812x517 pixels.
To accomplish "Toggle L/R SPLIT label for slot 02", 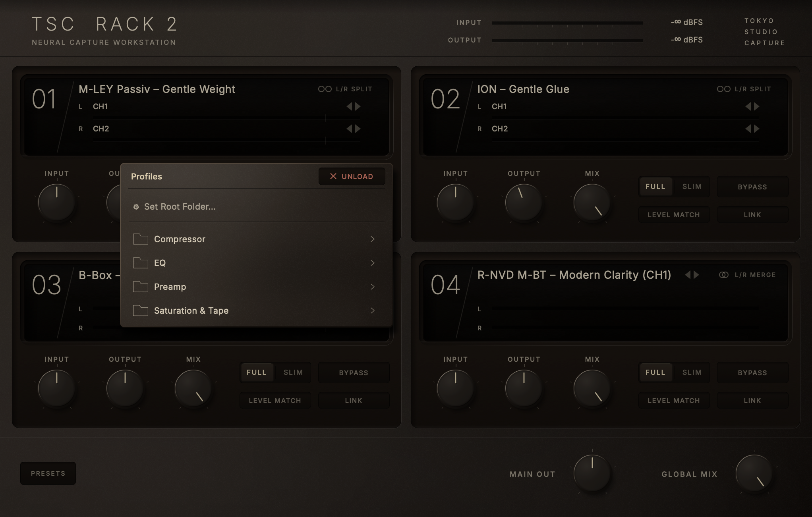I will 753,89.
